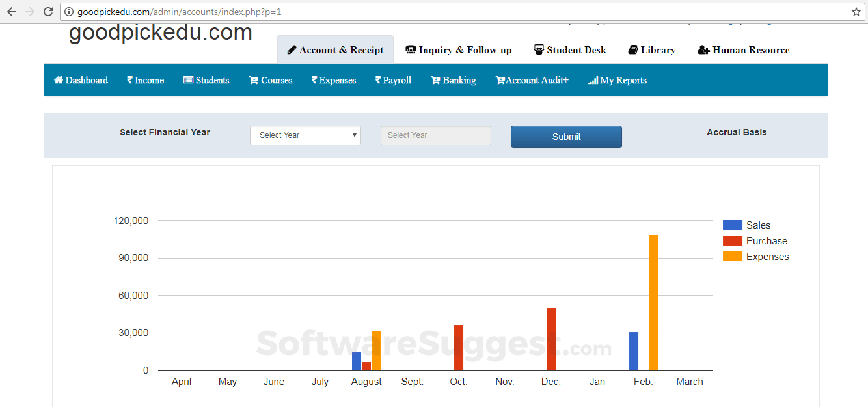Open the Income menu
The width and height of the screenshot is (868, 407).
click(145, 80)
